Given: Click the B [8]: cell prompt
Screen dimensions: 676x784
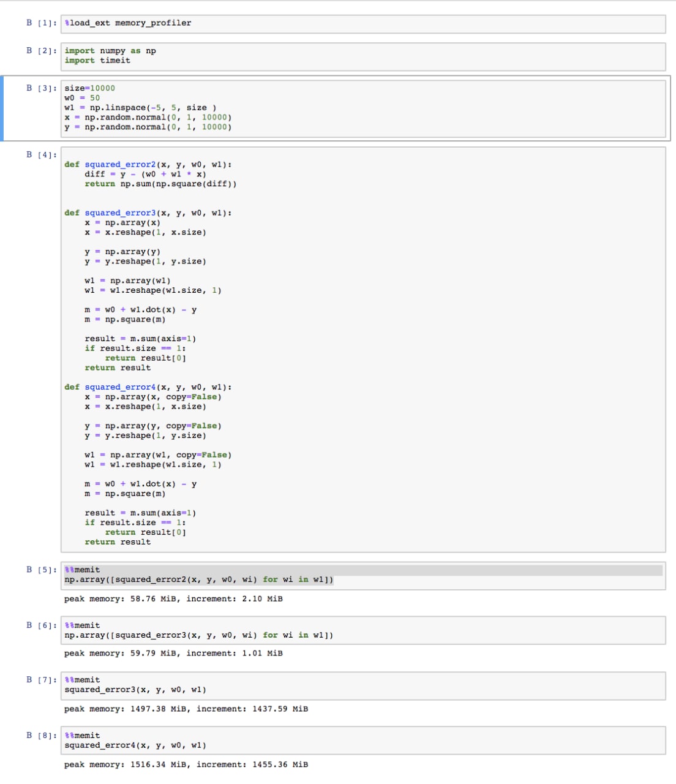Looking at the screenshot, I should (42, 736).
